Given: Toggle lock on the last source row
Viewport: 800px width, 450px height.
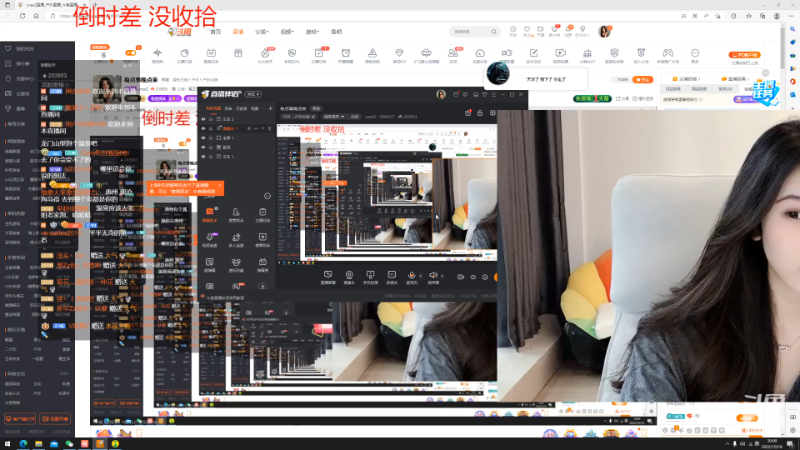Looking at the screenshot, I should pyautogui.click(x=211, y=156).
